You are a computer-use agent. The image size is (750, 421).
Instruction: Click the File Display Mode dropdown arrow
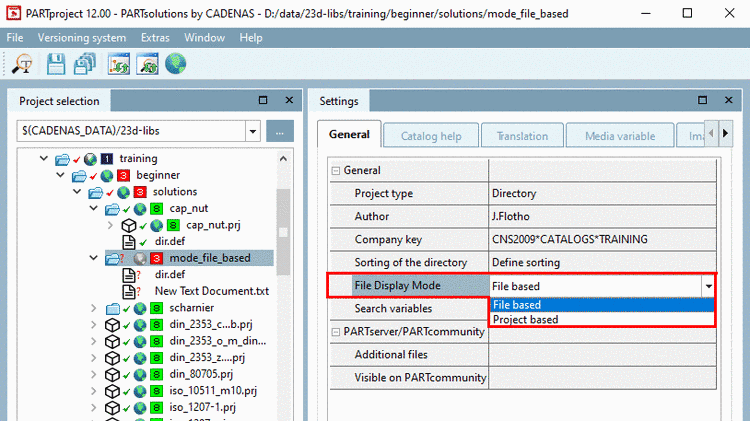tap(708, 286)
